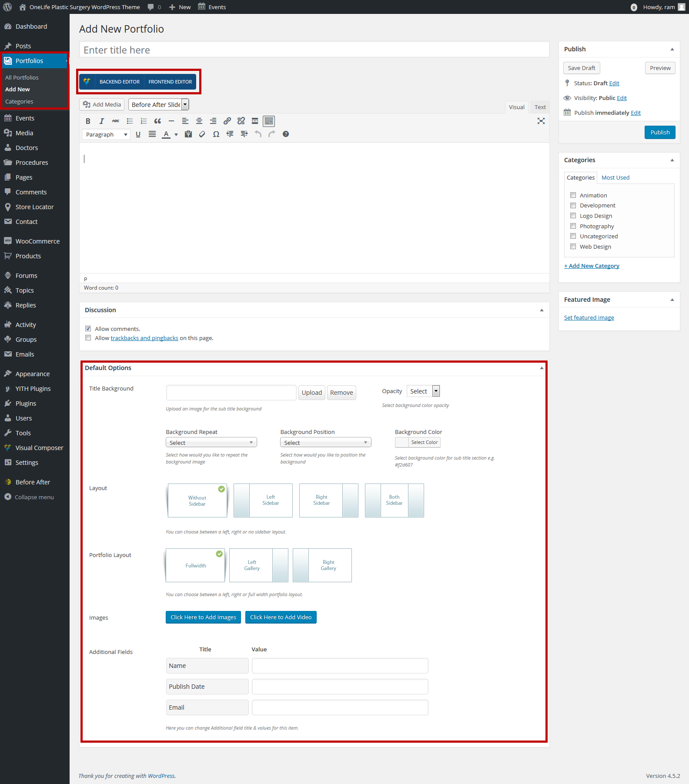The width and height of the screenshot is (689, 784).
Task: Click the Bold formatting icon
Action: click(88, 121)
